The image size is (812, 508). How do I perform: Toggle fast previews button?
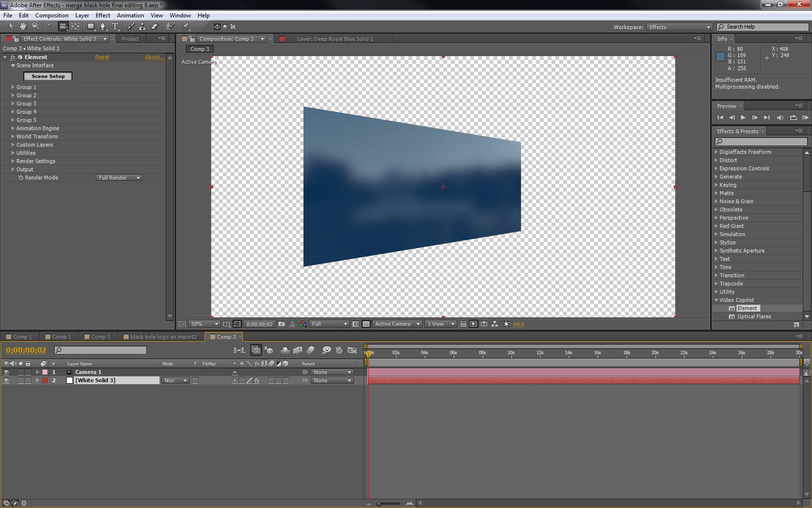pyautogui.click(x=473, y=324)
